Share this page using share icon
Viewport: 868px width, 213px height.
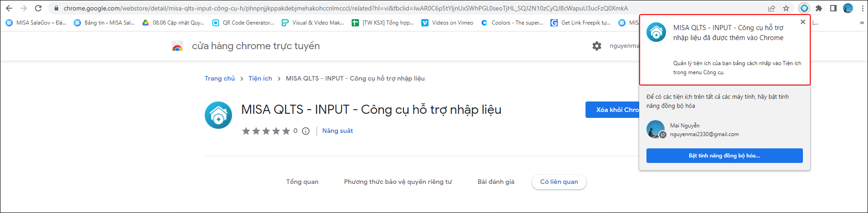pyautogui.click(x=772, y=8)
